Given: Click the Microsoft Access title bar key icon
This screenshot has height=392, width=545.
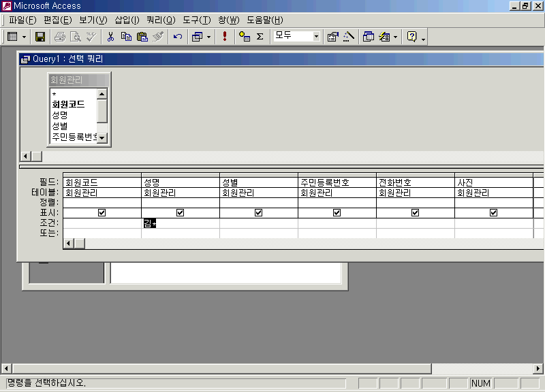Looking at the screenshot, I should point(7,6).
